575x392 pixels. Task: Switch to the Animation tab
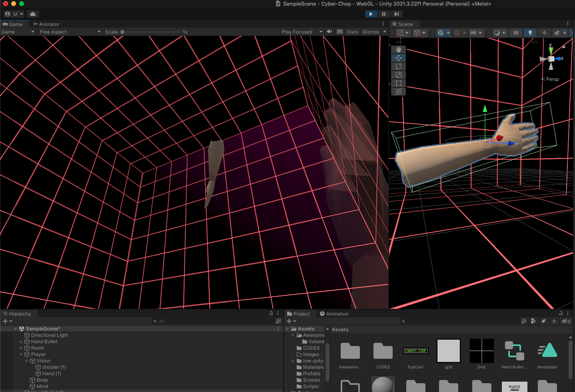click(x=334, y=314)
